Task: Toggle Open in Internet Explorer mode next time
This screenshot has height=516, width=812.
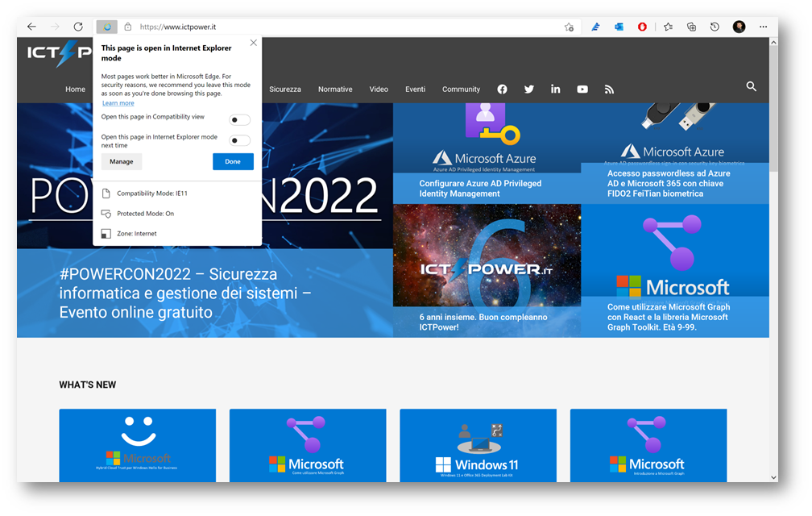Action: point(239,140)
